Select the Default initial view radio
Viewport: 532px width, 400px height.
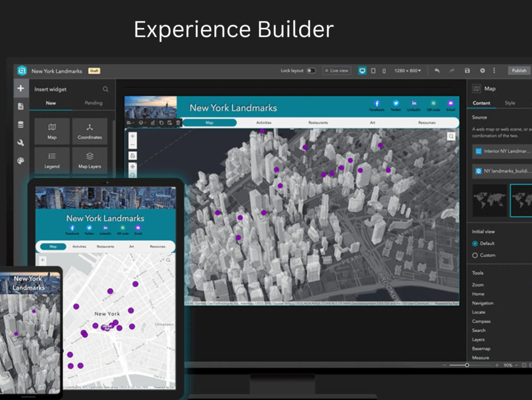coord(475,243)
